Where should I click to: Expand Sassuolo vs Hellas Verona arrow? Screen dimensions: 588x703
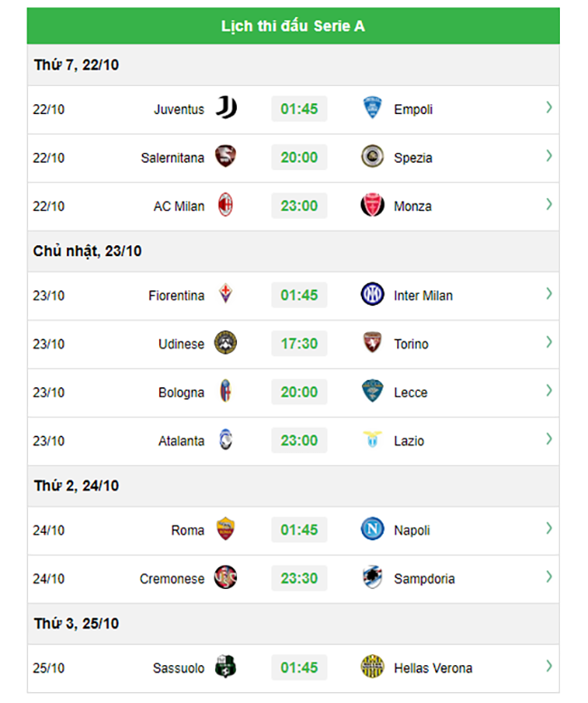548,667
